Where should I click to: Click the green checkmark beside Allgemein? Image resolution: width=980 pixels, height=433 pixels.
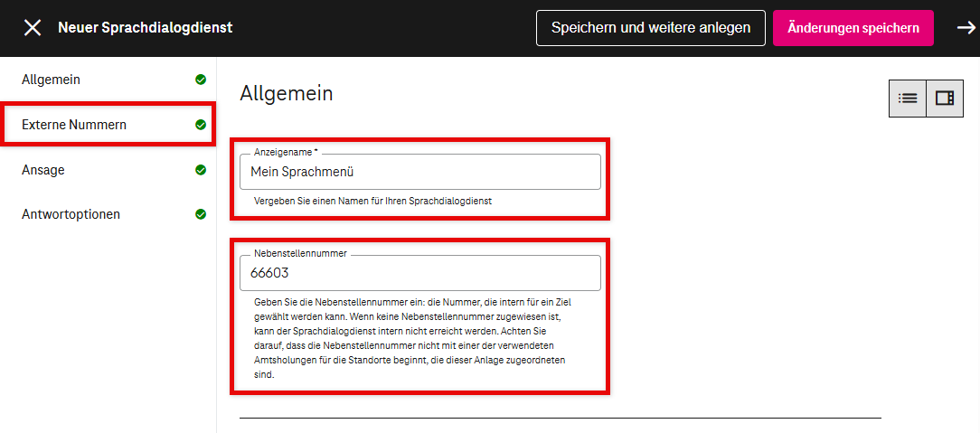[x=201, y=80]
